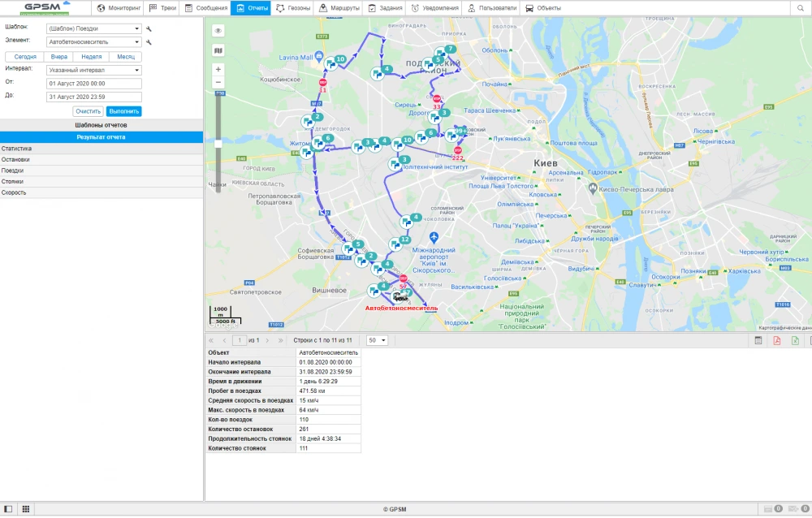Export report to Excel

[x=796, y=340]
